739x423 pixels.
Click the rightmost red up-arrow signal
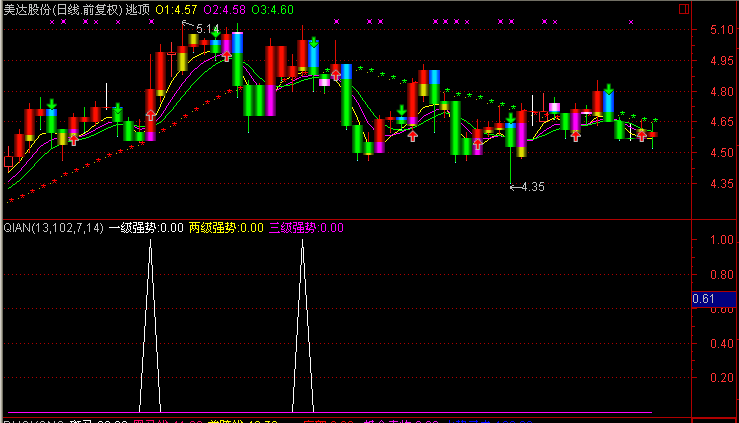[x=642, y=135]
